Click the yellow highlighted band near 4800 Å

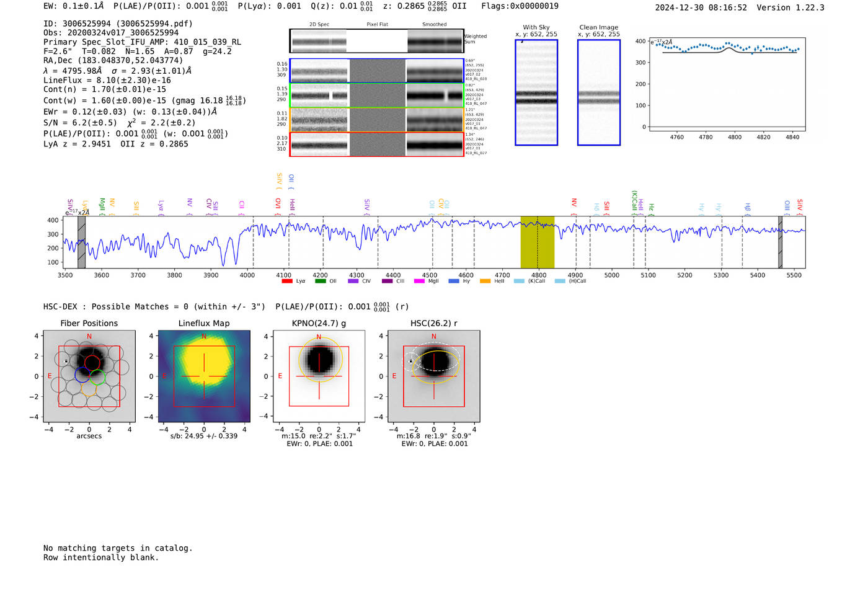coord(538,242)
